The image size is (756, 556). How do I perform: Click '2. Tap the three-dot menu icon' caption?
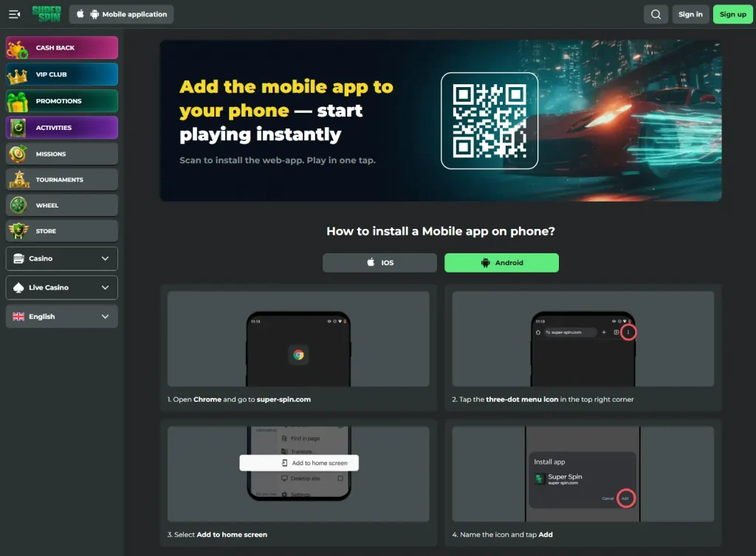point(543,399)
